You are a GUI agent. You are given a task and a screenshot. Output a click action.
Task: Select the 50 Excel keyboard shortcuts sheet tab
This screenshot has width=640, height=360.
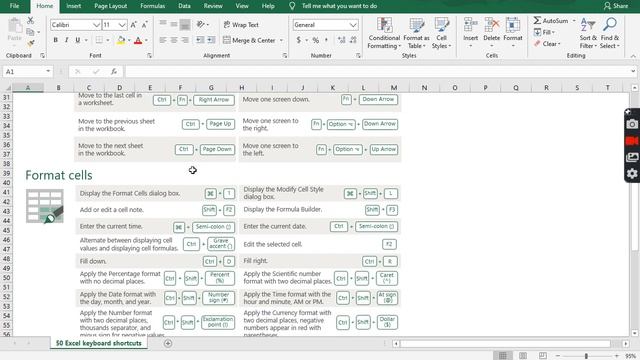pyautogui.click(x=99, y=343)
